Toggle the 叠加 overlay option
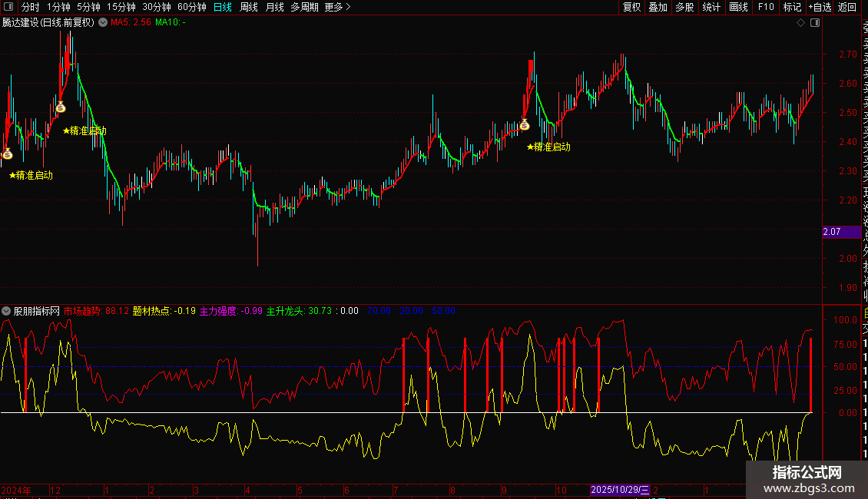The image size is (868, 499). click(x=658, y=7)
